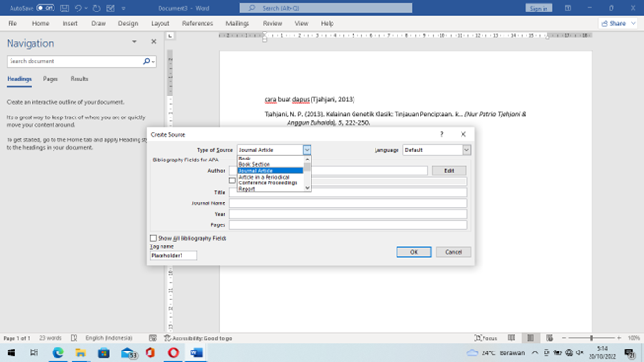Click Cancel in Create Source dialog
Viewport: 644px width, 362px height.
[x=454, y=252]
